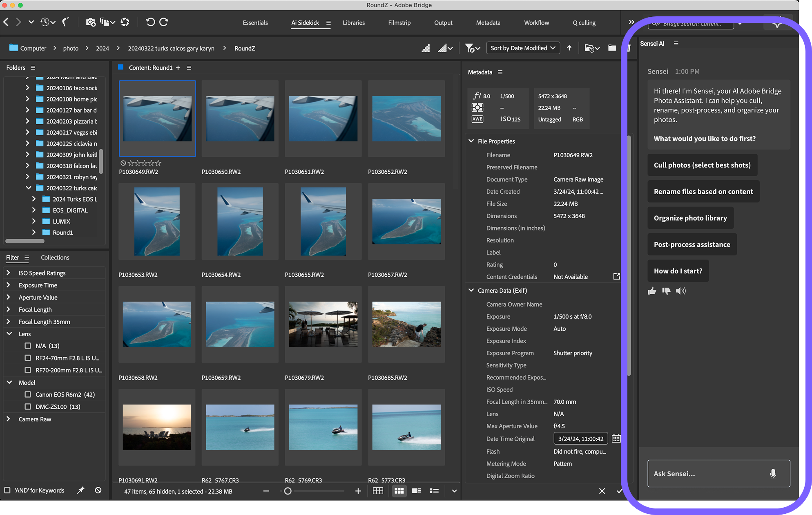Click the rotate 90° counterclockwise icon
Screen dimensions: 812x515
click(150, 22)
